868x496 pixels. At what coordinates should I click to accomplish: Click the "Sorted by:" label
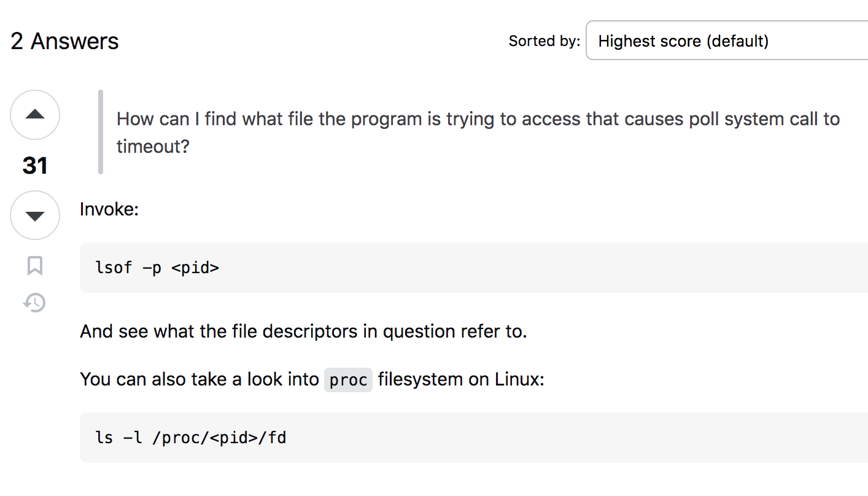pyautogui.click(x=544, y=41)
